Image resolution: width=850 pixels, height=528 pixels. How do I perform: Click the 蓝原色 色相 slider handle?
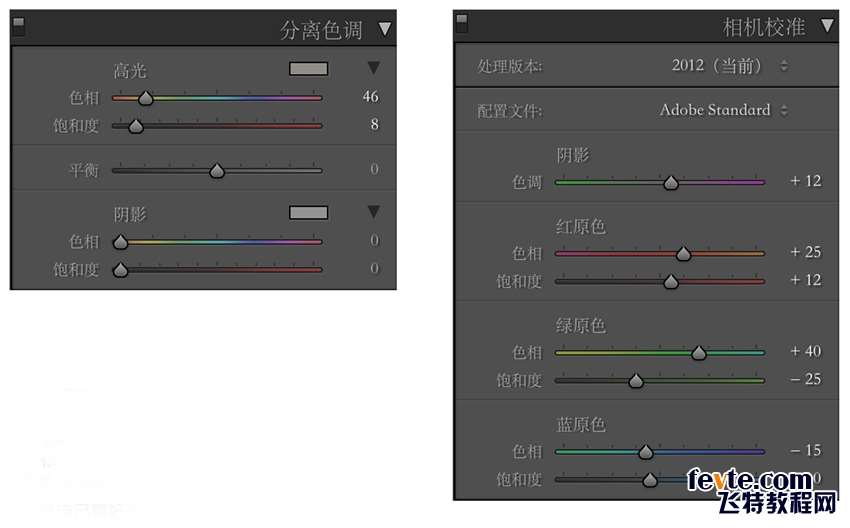click(x=645, y=452)
